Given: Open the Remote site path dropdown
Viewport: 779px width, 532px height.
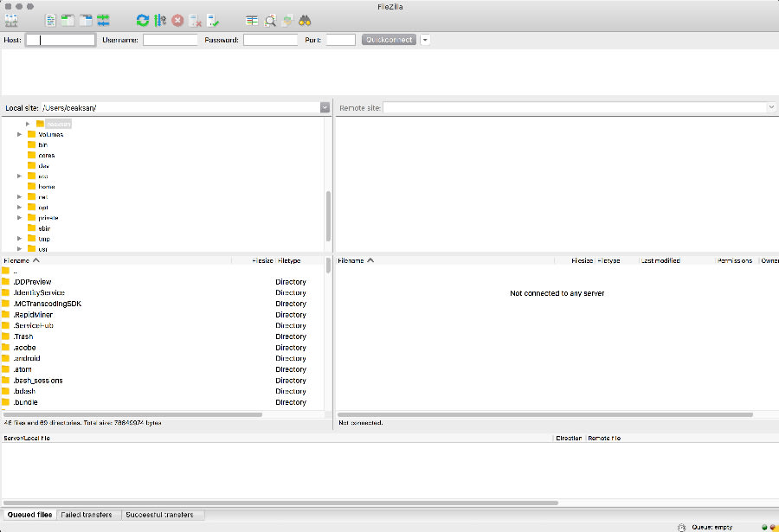Looking at the screenshot, I should click(771, 108).
